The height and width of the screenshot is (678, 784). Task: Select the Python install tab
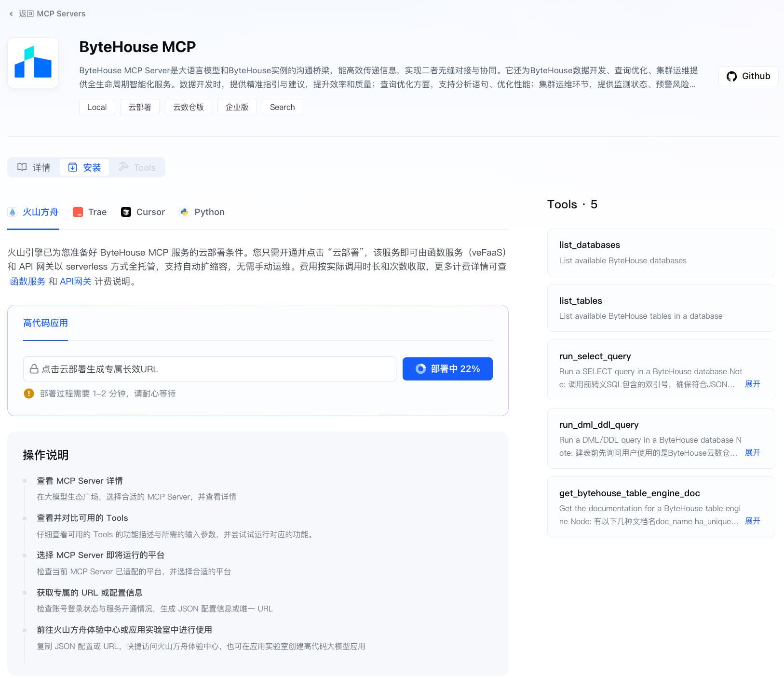[x=202, y=212]
